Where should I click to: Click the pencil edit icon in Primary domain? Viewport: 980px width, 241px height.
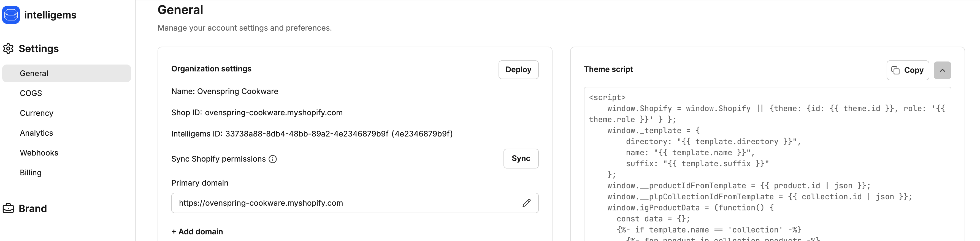pos(526,203)
